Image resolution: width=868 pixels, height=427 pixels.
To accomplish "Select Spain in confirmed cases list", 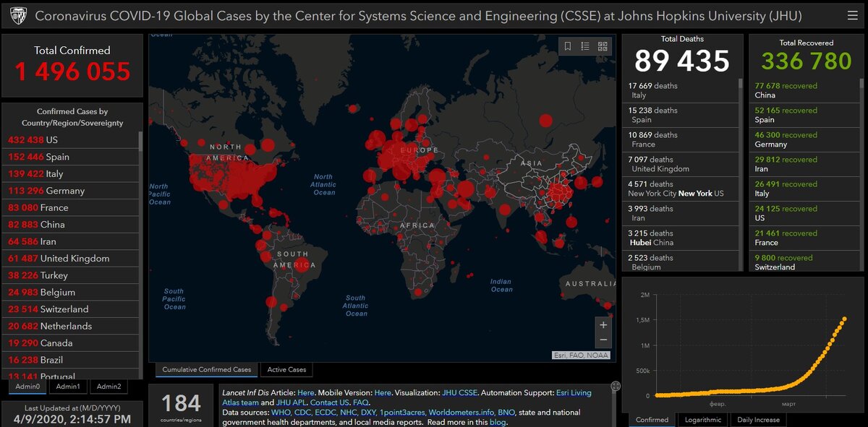I will (70, 157).
